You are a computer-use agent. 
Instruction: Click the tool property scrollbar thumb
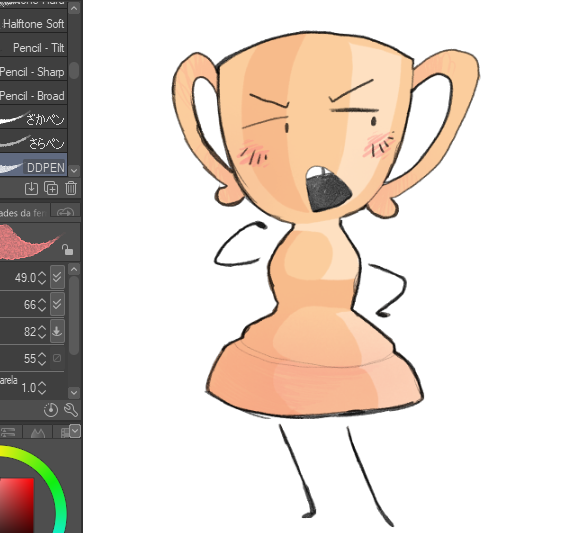(74, 316)
